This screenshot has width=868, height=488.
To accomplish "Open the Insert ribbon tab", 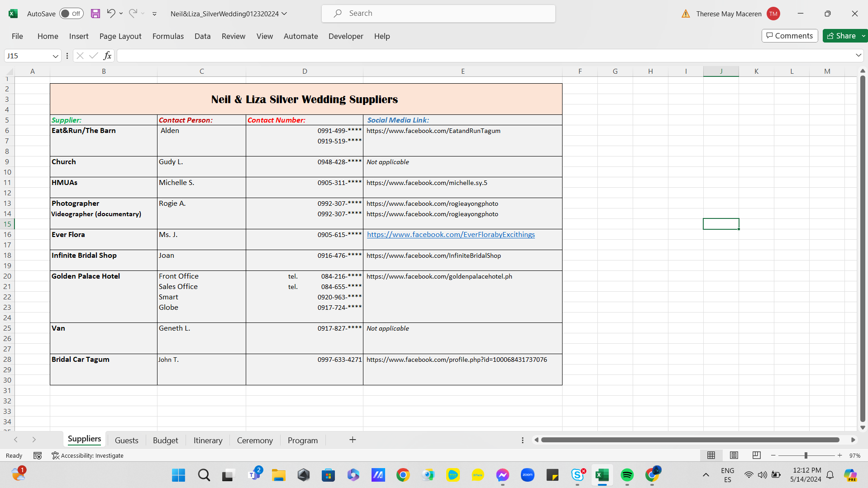I will (79, 36).
